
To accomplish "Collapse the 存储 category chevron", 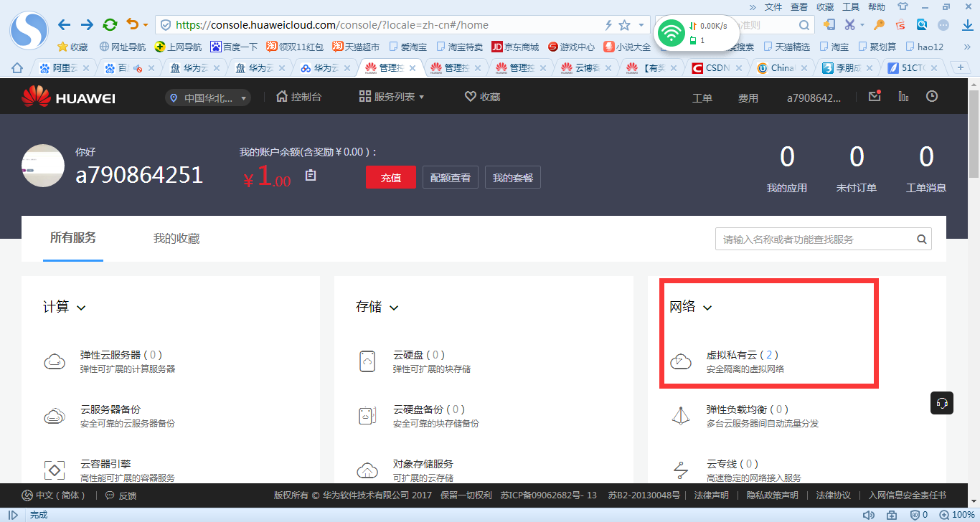I will (x=394, y=308).
